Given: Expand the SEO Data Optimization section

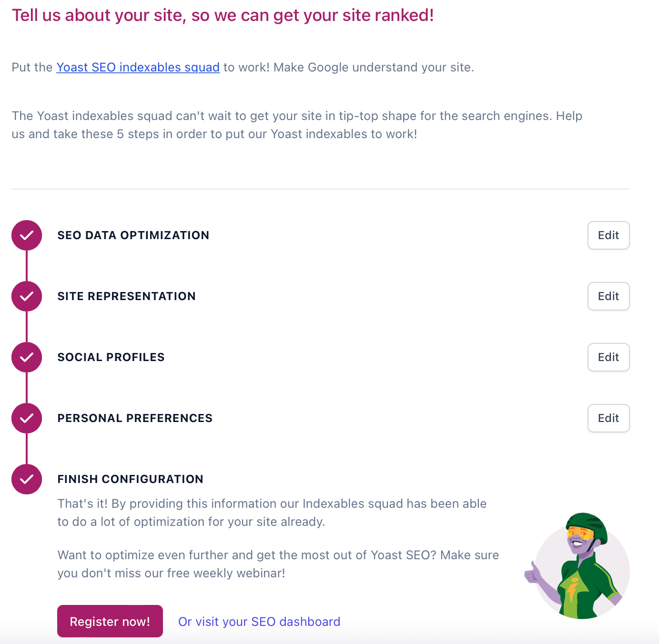Looking at the screenshot, I should click(133, 235).
